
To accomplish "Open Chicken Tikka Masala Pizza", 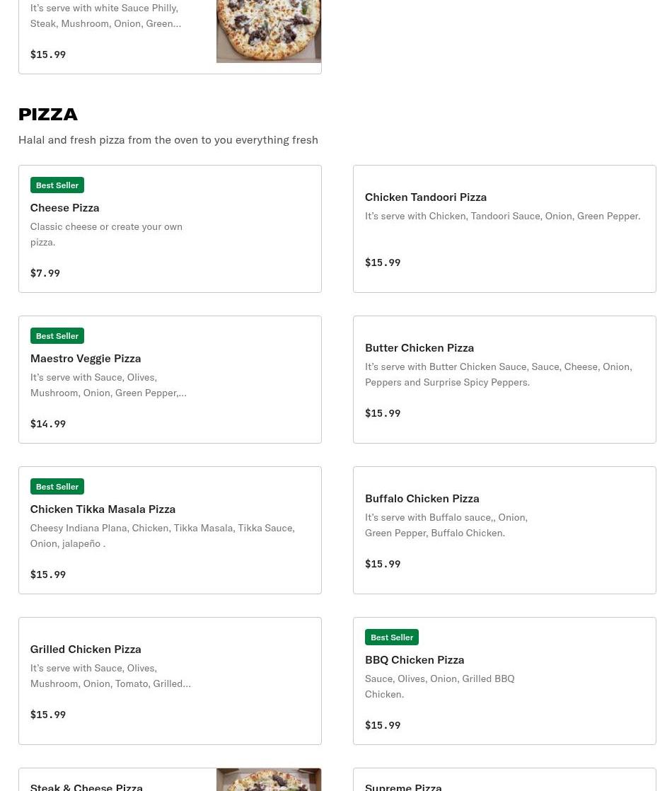I will pos(170,530).
